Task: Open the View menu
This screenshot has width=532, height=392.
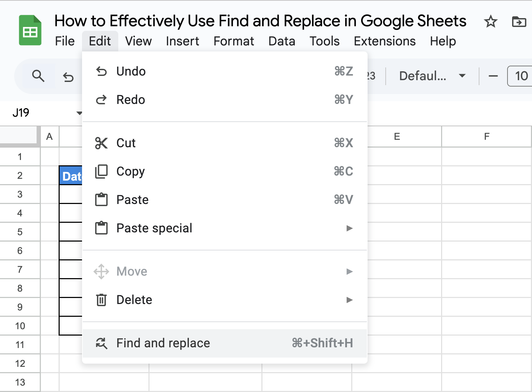Action: [x=139, y=41]
